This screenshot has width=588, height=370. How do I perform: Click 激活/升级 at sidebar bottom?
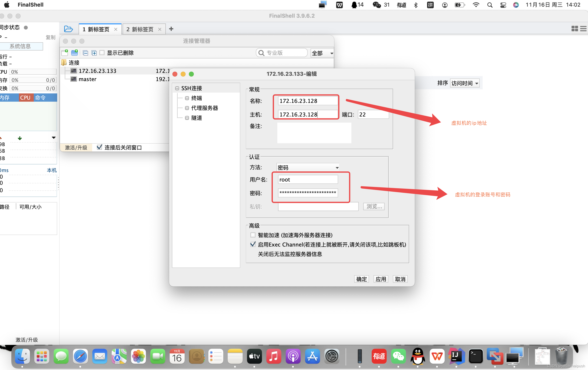[x=27, y=340]
